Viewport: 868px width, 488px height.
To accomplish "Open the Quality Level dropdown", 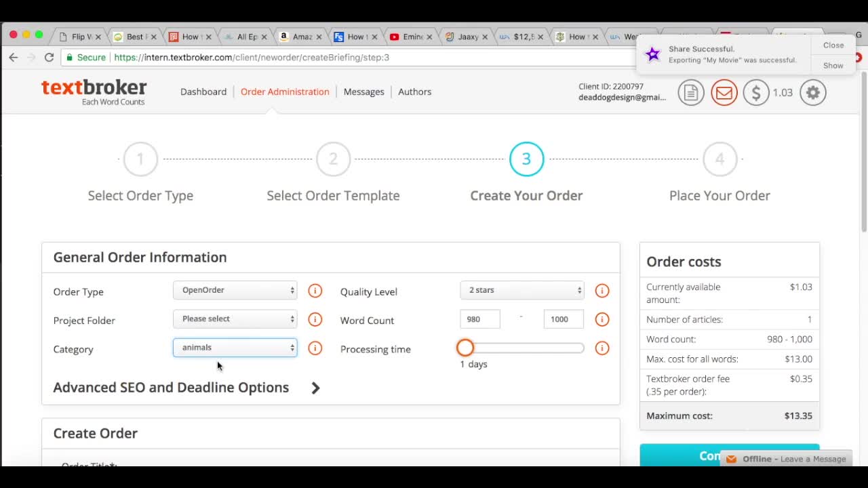I will pyautogui.click(x=521, y=290).
